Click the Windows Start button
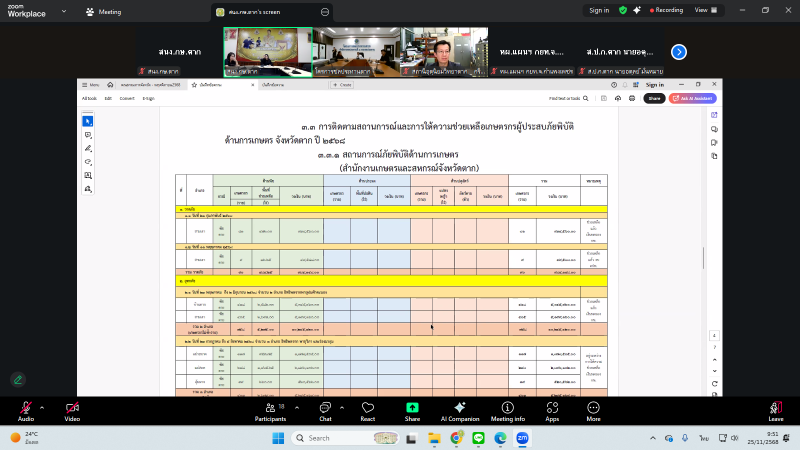Viewport: 800px width, 450px height. [x=277, y=438]
